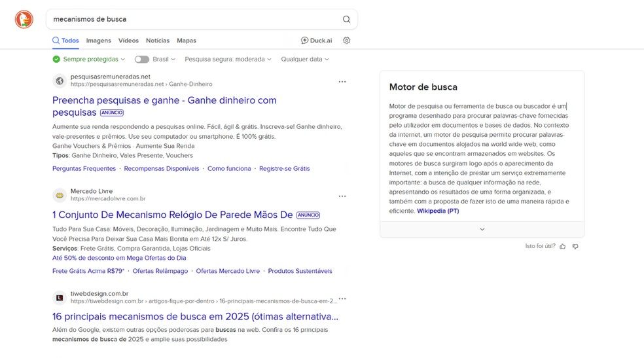The width and height of the screenshot is (644, 358).
Task: Click Ofertas Mercado Livre sitelink
Action: (x=228, y=271)
